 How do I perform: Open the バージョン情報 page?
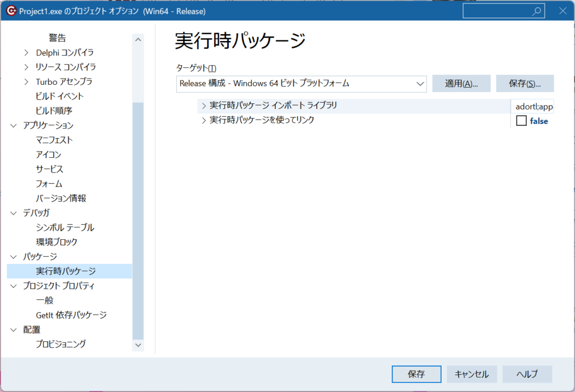61,198
